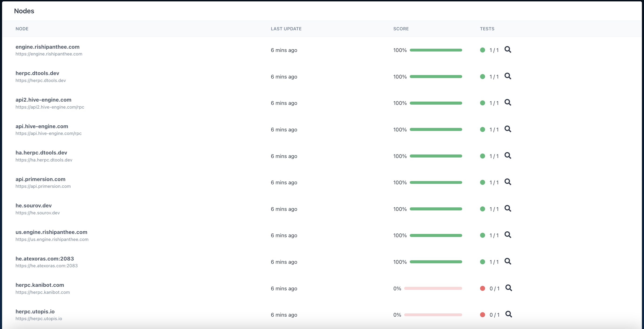This screenshot has width=644, height=329.
Task: Follow https://api2.hive-engine.com/rpc URL
Action: (x=50, y=107)
